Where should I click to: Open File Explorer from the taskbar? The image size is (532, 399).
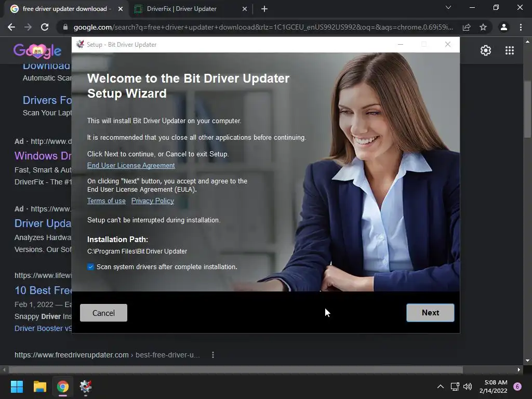39,387
